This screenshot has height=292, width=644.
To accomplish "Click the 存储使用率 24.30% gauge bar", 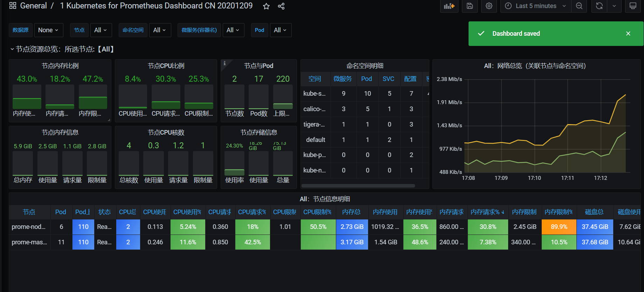I will click(x=234, y=163).
